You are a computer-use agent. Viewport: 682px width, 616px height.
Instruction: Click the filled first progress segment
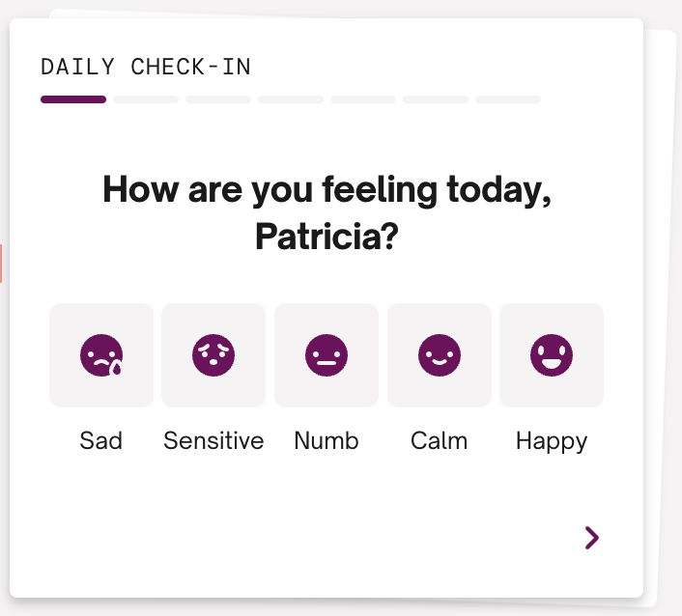pyautogui.click(x=73, y=99)
